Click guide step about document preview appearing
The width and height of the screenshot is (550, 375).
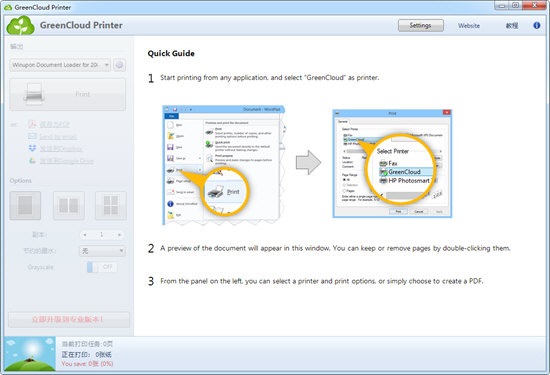click(x=335, y=248)
